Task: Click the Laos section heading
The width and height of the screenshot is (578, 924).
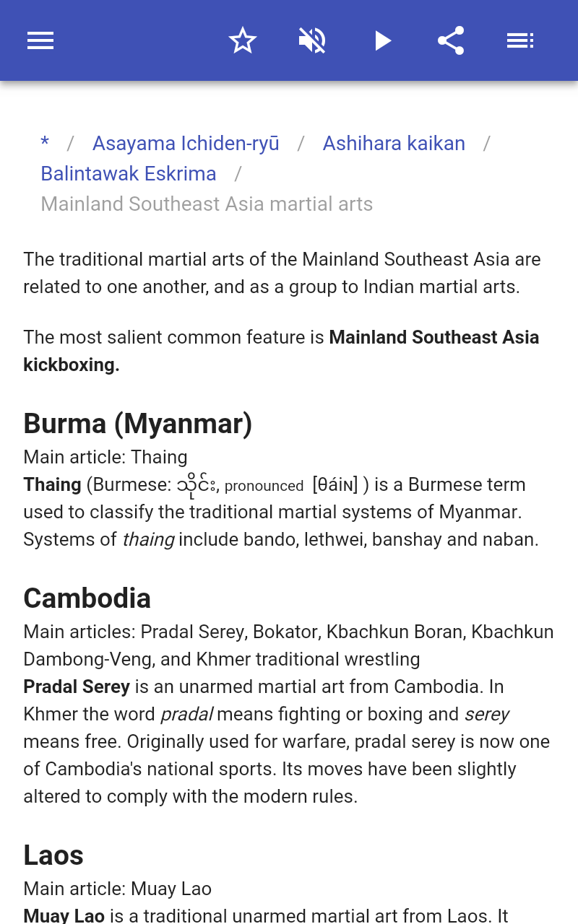Action: point(53,855)
